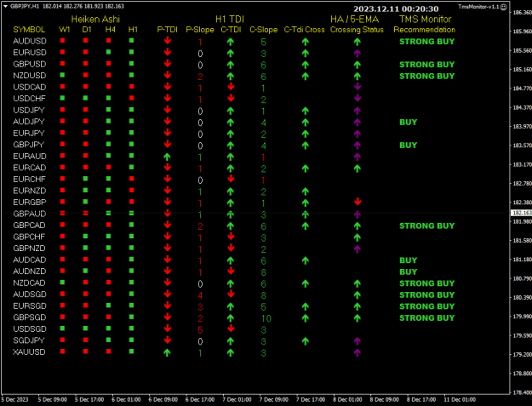
Task: Click the 7 Dec 09:00 time axis label
Action: [274, 399]
